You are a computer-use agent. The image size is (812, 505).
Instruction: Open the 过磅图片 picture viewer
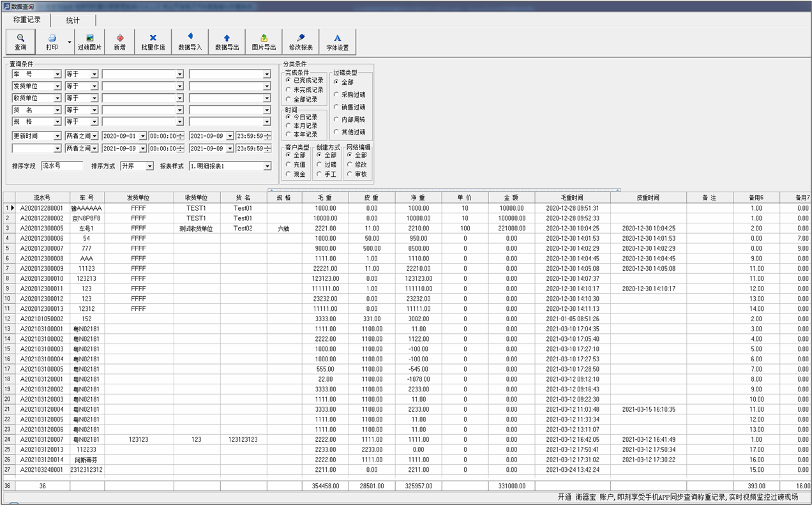coord(89,42)
